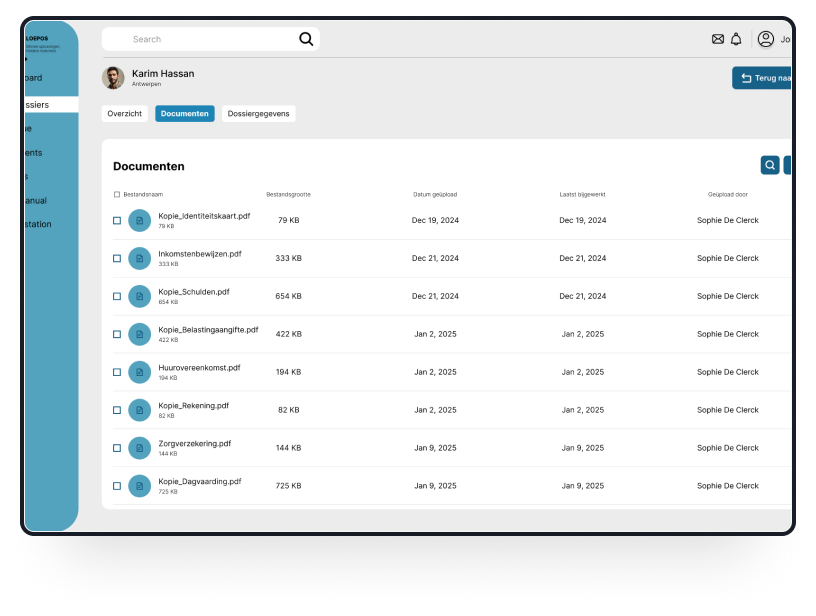Click file icon for Inkomstenbewijzen.pdf

139,259
